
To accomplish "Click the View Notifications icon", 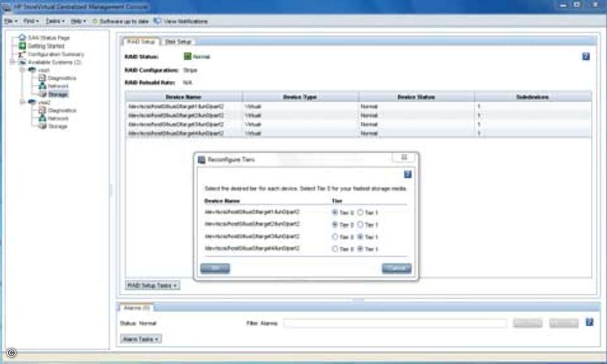I will click(x=157, y=21).
